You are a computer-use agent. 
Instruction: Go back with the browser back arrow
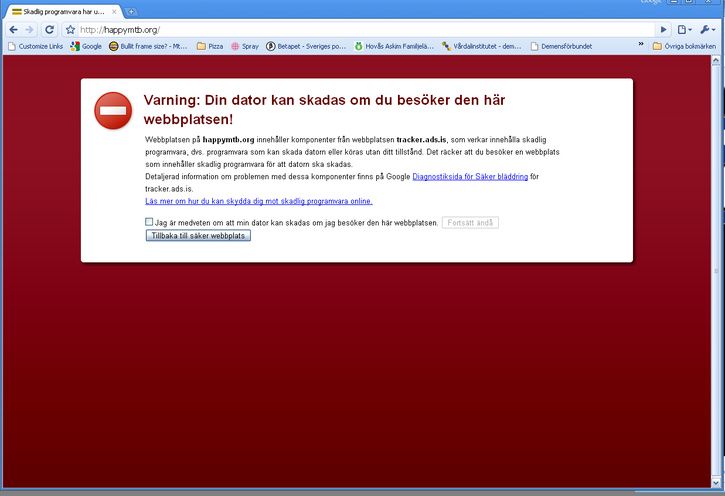(13, 30)
